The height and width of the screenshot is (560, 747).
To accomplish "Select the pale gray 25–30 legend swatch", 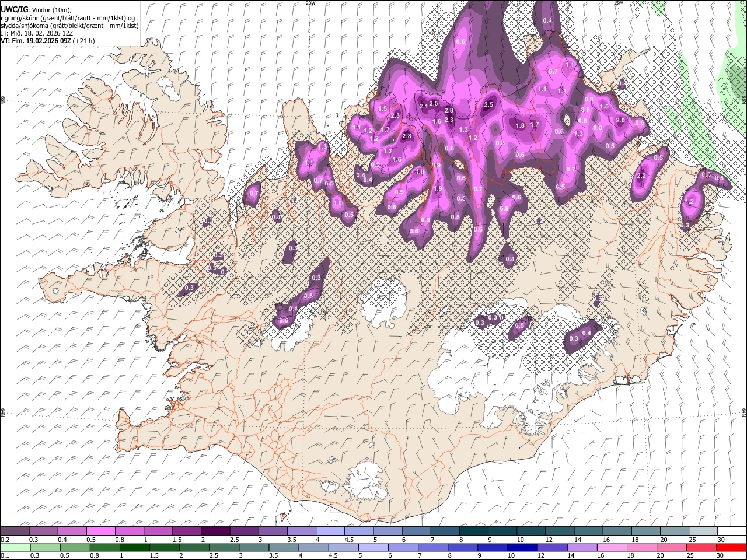I will (x=703, y=531).
